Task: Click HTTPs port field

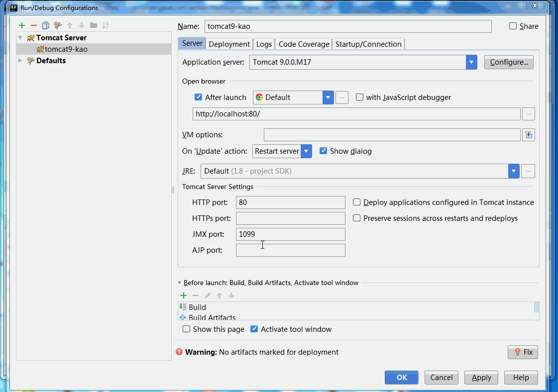Action: coord(290,218)
